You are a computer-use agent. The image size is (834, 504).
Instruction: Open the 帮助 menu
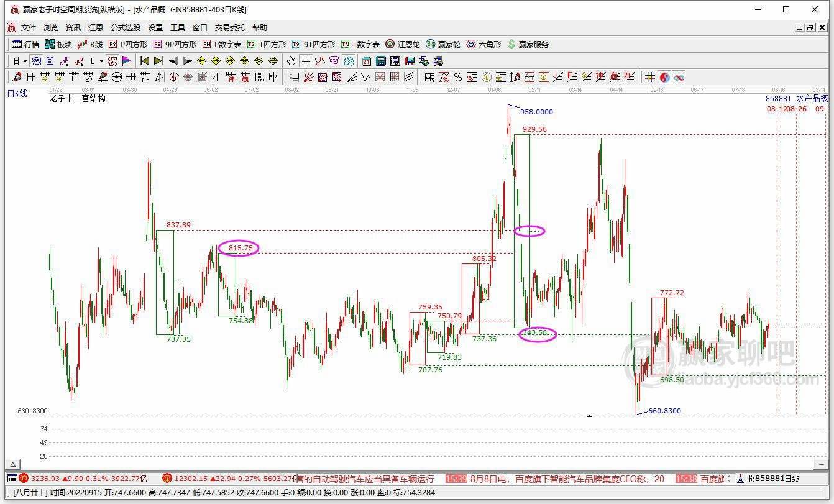[260, 28]
